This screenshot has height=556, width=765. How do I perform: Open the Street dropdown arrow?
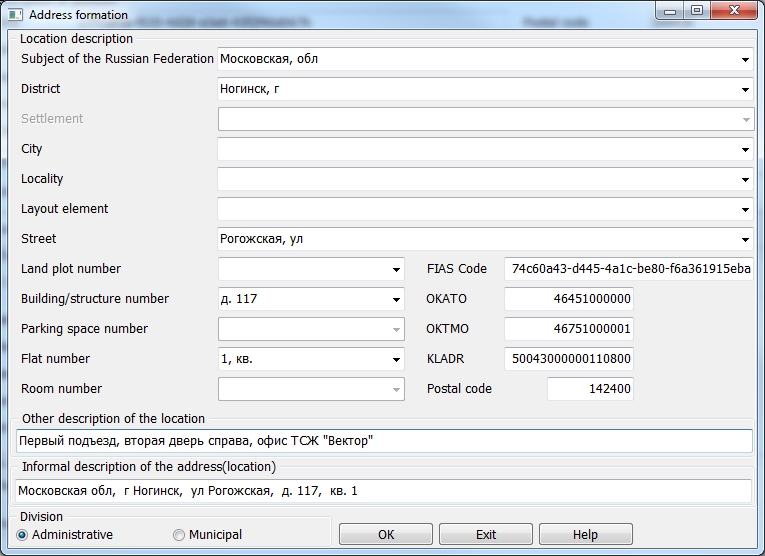745,239
